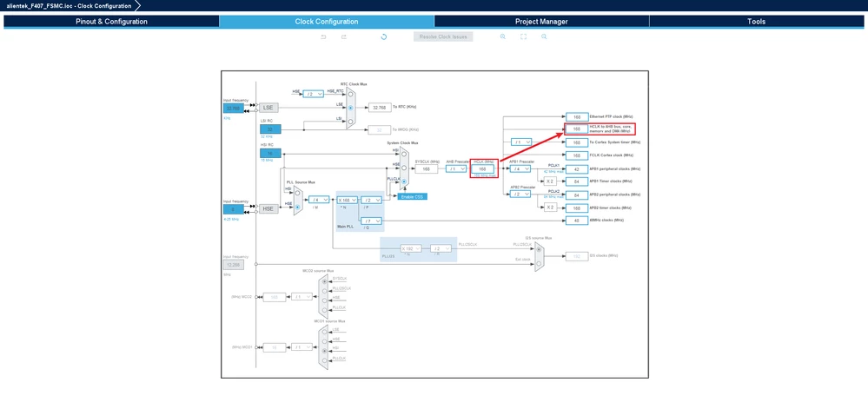This screenshot has height=409, width=868.
Task: Click the APB2 timer clocks 168 box
Action: click(x=577, y=208)
